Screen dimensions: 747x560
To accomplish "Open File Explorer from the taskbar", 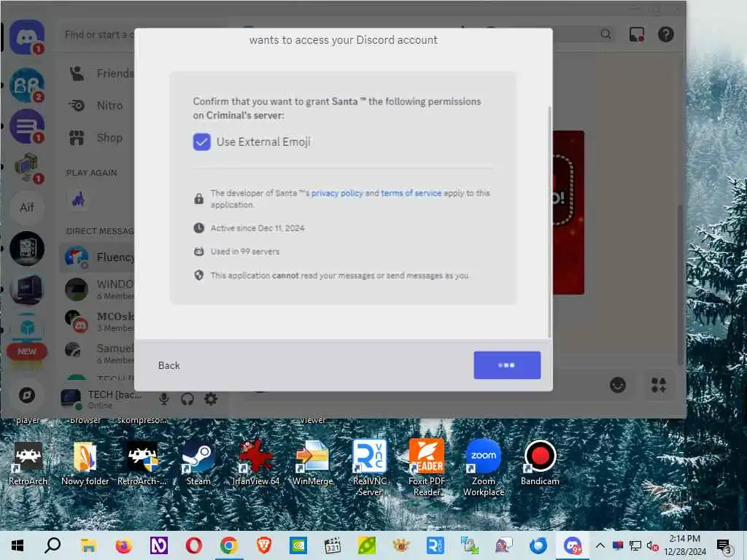I will (x=88, y=545).
